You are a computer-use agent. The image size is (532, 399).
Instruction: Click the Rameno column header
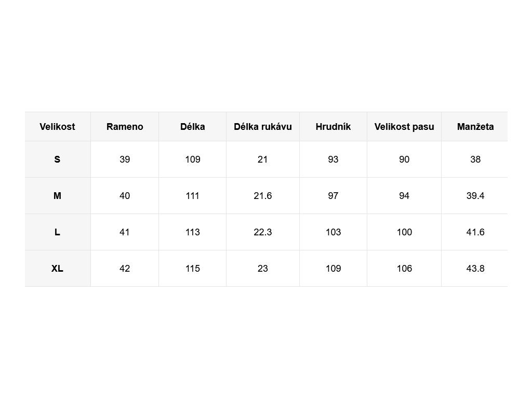(x=125, y=127)
